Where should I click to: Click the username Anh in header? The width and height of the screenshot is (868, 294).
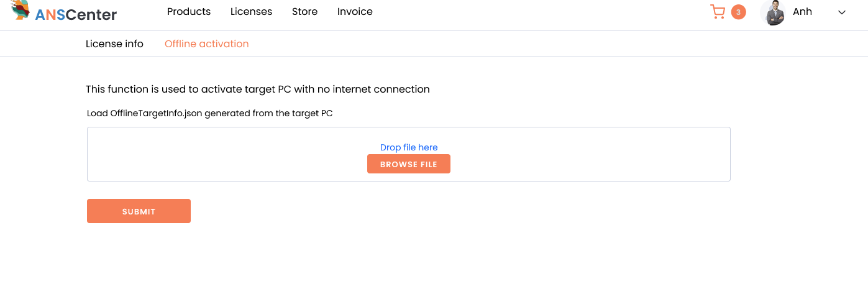click(802, 12)
